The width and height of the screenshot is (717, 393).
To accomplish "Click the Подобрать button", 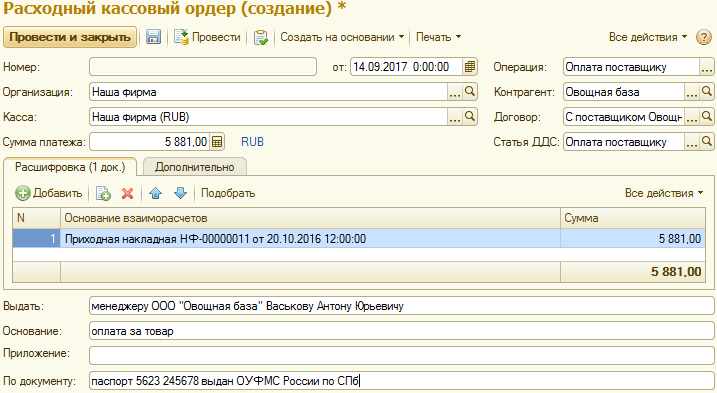I will click(228, 194).
